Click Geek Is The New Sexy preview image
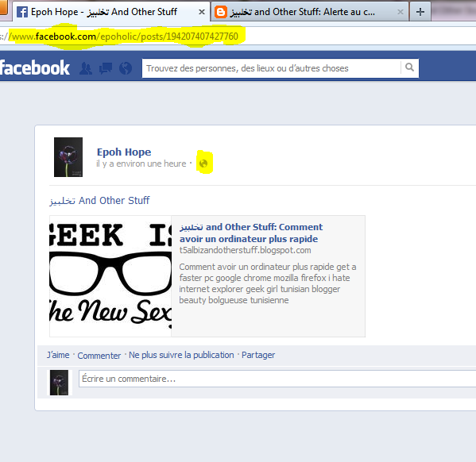The image size is (476, 462). [x=110, y=276]
